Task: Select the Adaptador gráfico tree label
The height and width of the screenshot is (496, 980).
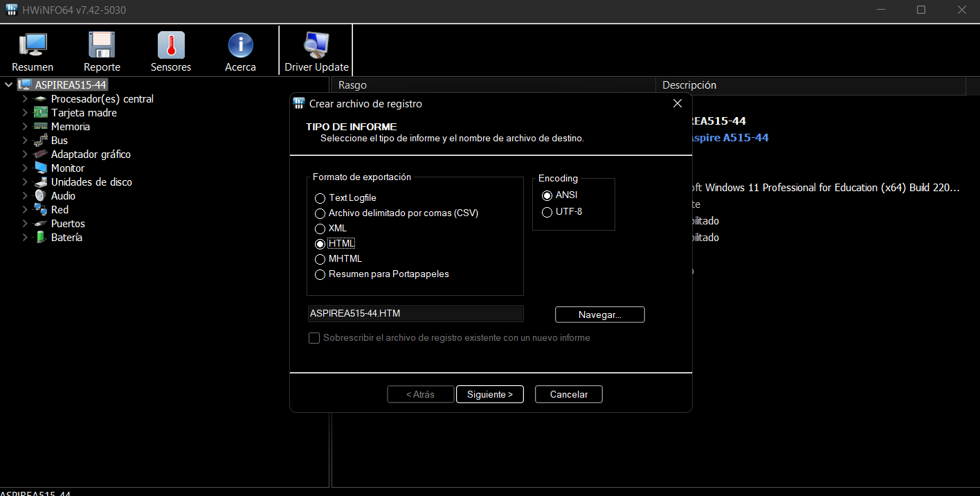Action: point(91,154)
